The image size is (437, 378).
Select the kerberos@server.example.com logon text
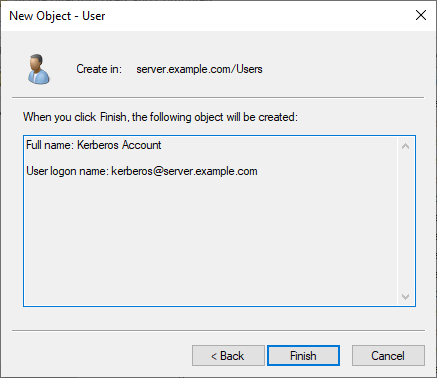pyautogui.click(x=184, y=171)
